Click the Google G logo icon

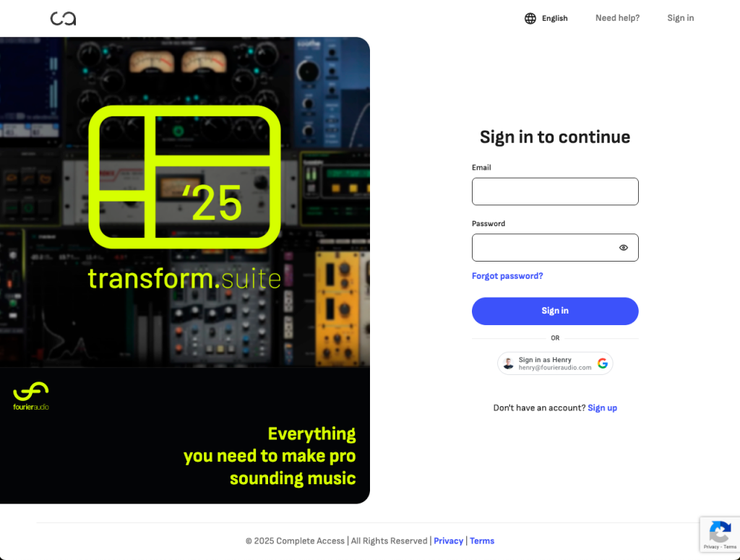[603, 363]
